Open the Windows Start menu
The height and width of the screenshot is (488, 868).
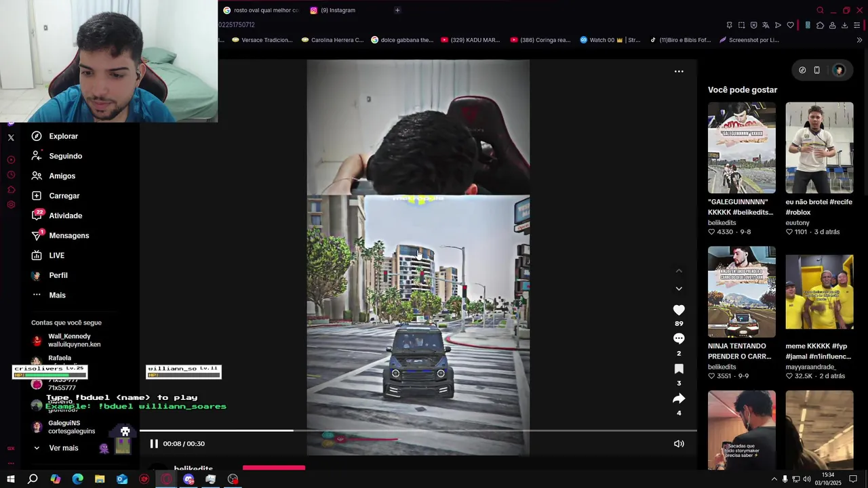coord(11,479)
